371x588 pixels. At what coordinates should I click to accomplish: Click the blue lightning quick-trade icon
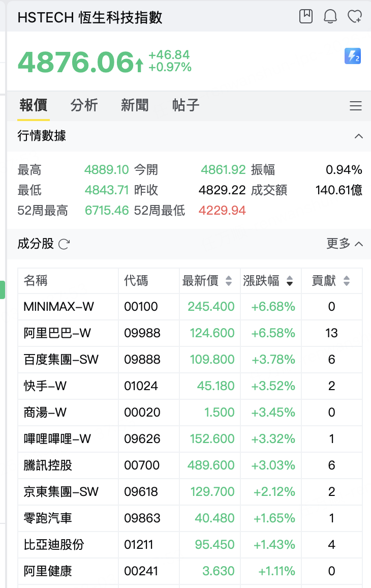click(353, 56)
